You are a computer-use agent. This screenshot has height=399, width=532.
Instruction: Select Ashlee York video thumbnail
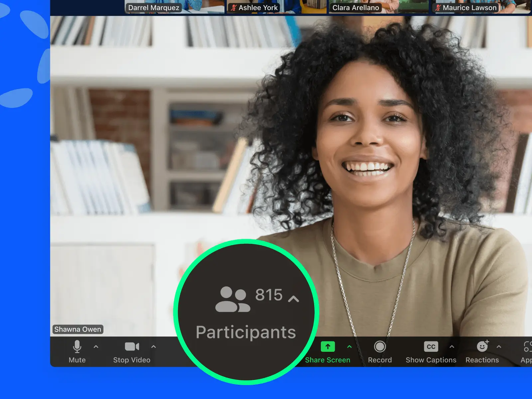(277, 7)
